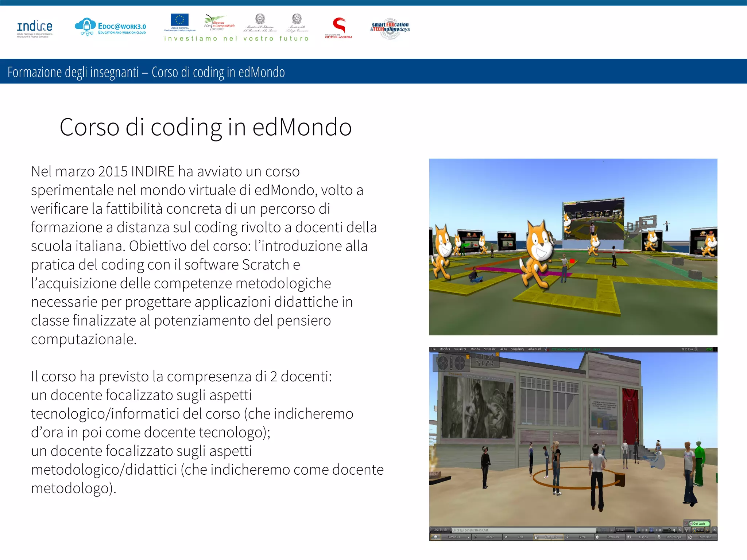The width and height of the screenshot is (747, 560).
Task: Open the Strumenti menu
Action: [x=490, y=349]
